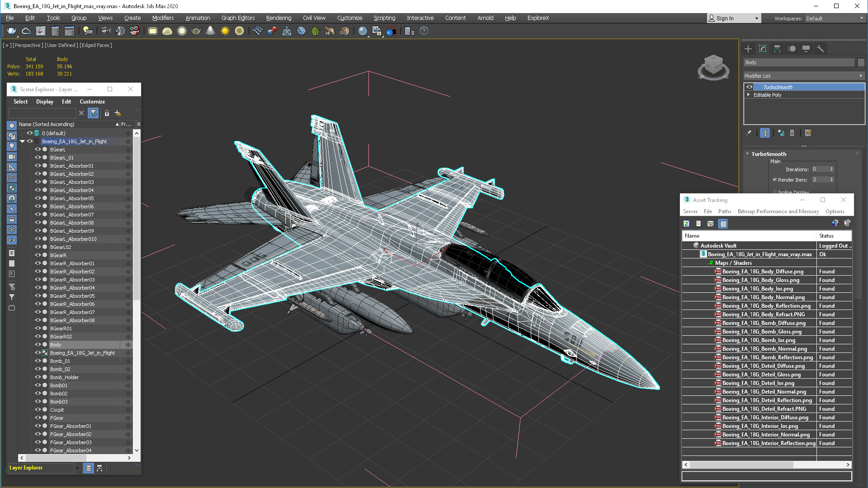Open the Rendering menu
The height and width of the screenshot is (488, 868).
278,18
